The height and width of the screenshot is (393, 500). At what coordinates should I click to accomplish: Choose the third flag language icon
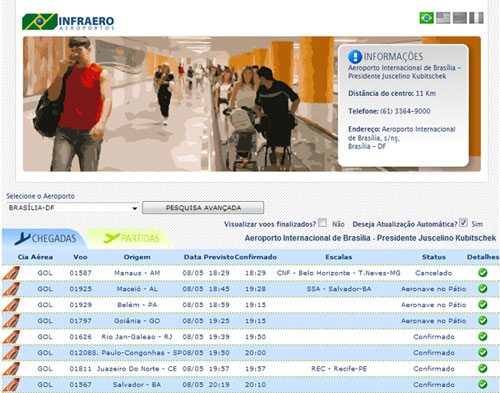point(459,18)
